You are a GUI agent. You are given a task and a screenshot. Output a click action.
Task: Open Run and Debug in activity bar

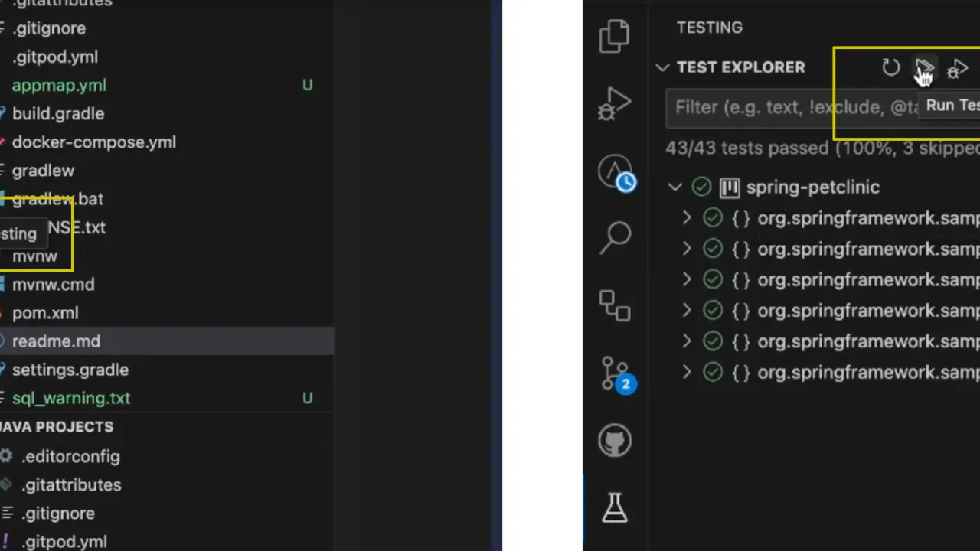pos(615,103)
